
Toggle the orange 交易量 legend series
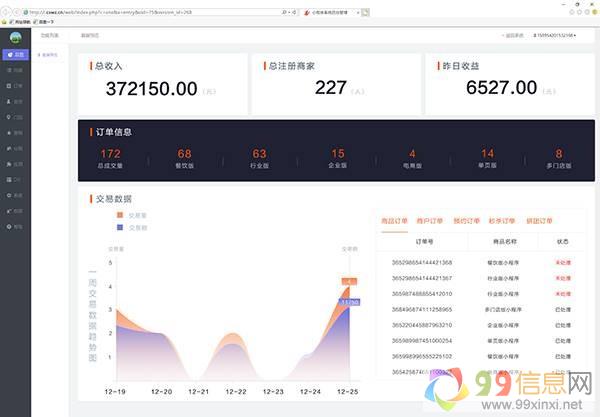(x=133, y=215)
